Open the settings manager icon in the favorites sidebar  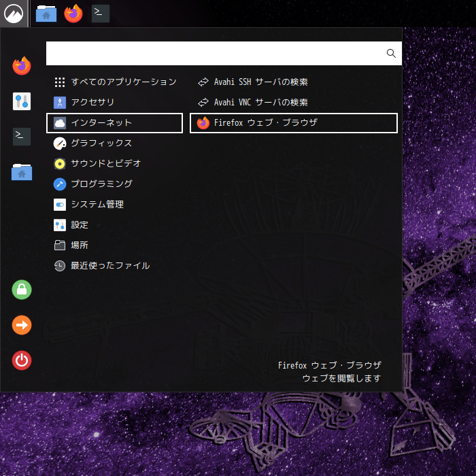pos(22,101)
